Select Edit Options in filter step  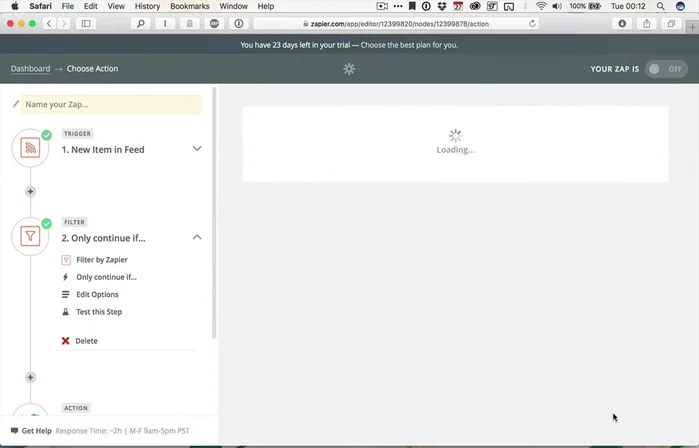coord(97,294)
